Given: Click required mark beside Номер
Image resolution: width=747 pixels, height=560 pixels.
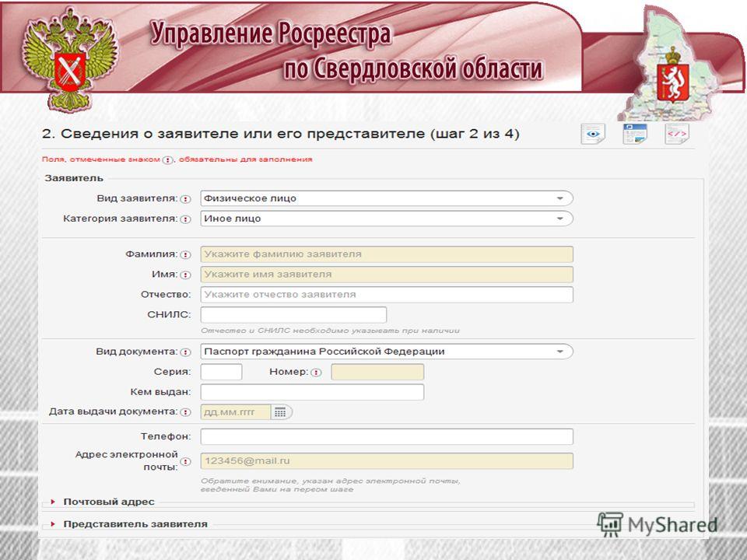Looking at the screenshot, I should click(316, 373).
